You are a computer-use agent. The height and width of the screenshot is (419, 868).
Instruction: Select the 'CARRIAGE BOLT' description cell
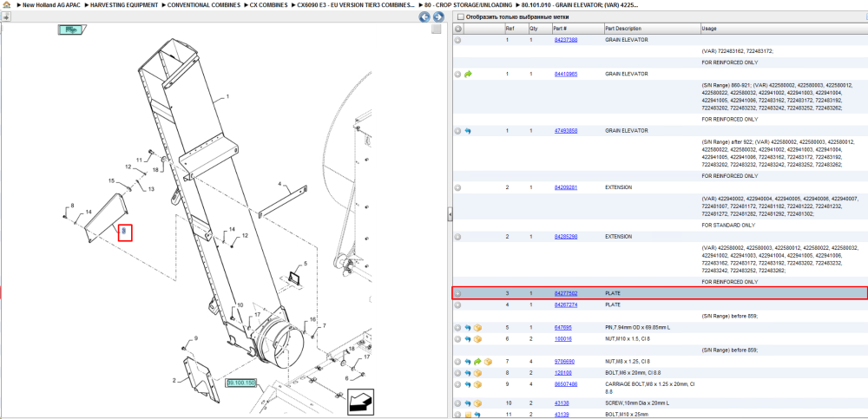(x=650, y=387)
